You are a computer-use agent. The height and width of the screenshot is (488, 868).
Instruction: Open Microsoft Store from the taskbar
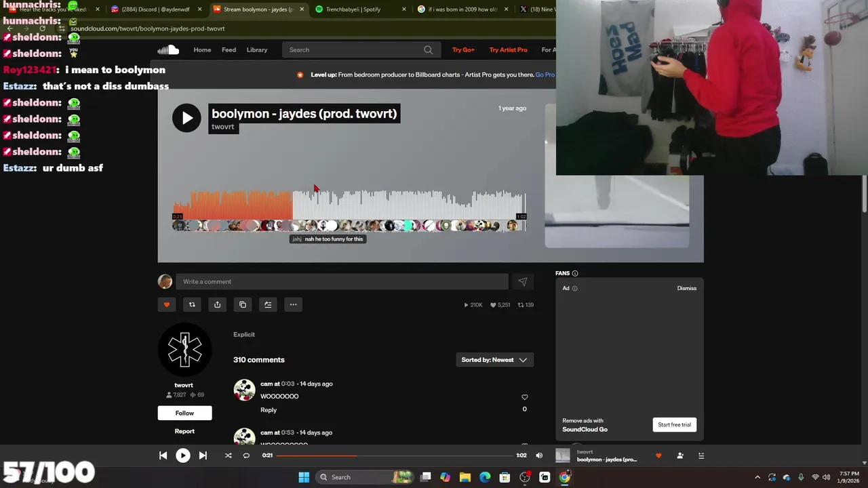click(x=505, y=477)
